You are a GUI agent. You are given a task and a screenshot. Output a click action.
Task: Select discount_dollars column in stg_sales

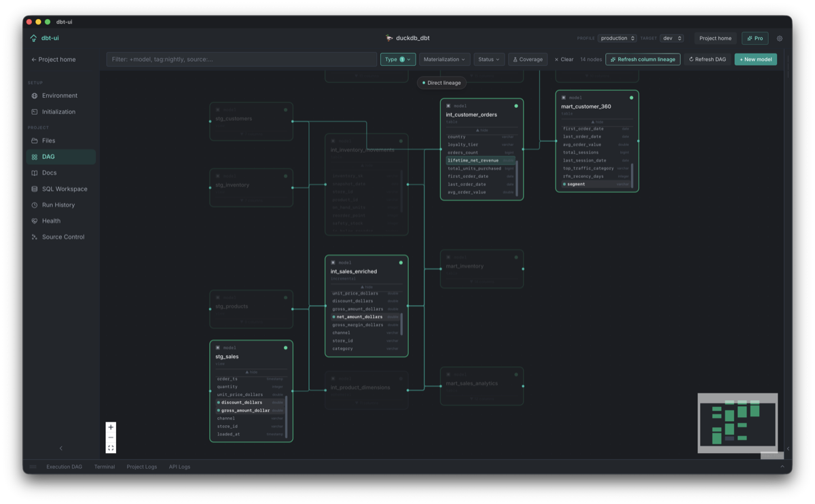pyautogui.click(x=251, y=402)
